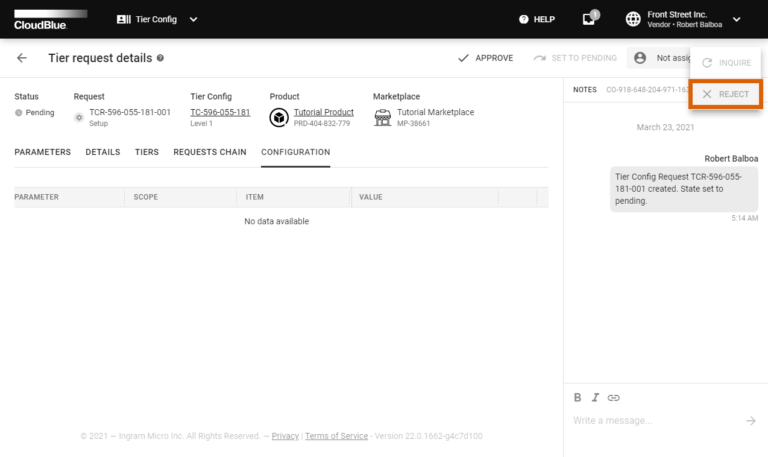This screenshot has width=768, height=457.
Task: Click the ITEM column header
Action: pos(255,197)
